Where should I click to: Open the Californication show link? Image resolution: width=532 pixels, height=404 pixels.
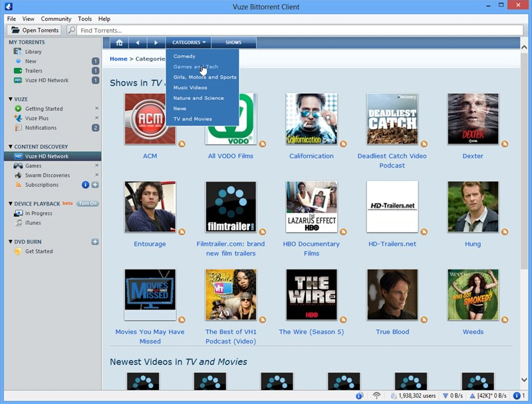(311, 156)
